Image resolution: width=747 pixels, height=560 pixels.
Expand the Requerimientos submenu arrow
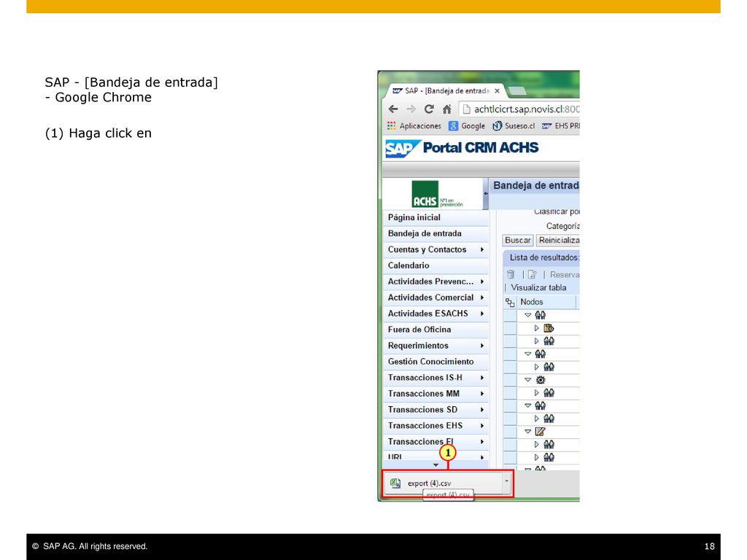482,346
